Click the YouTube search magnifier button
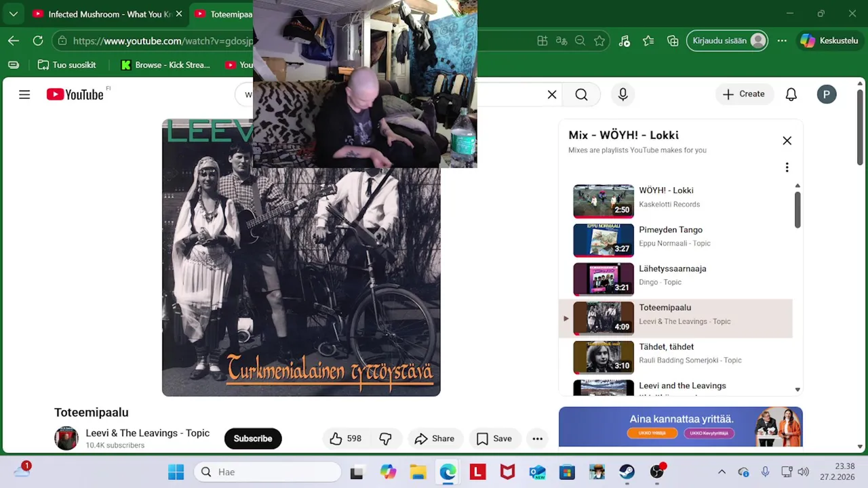Screen dimensions: 868x488 click(x=581, y=95)
